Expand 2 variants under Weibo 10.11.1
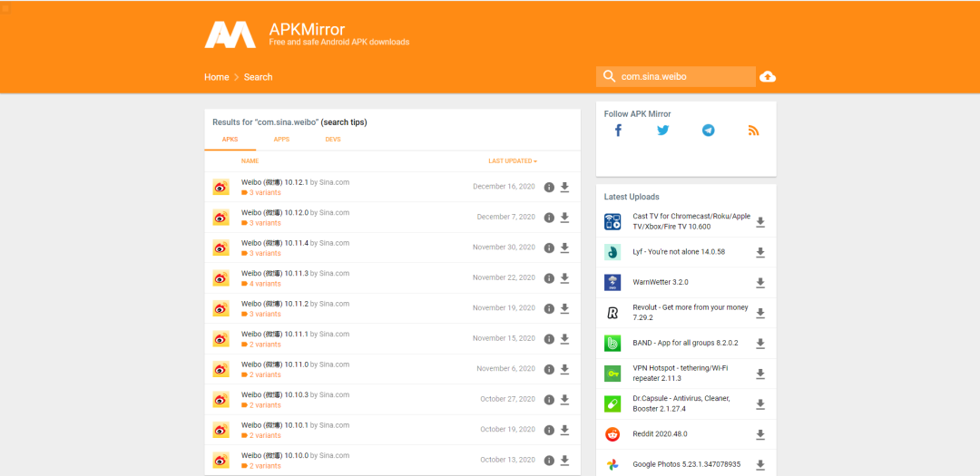Image resolution: width=980 pixels, height=476 pixels. click(260, 345)
